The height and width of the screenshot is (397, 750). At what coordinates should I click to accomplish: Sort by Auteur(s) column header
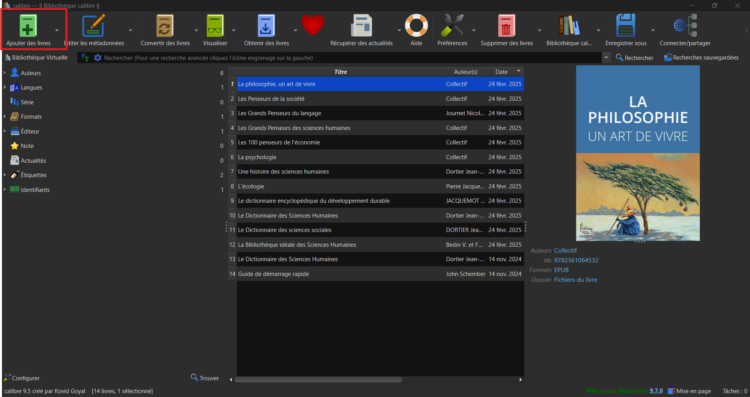(464, 72)
